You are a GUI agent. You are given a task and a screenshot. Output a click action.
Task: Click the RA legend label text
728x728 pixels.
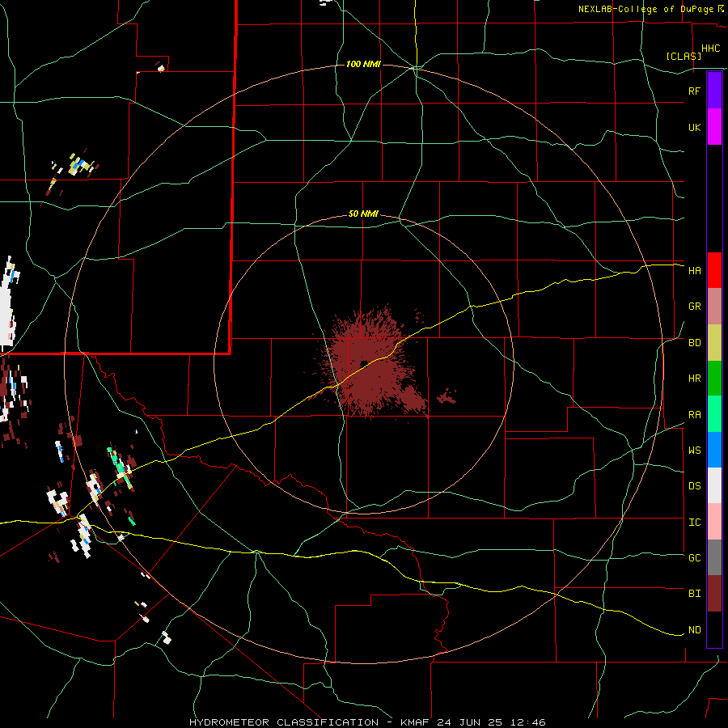(694, 415)
